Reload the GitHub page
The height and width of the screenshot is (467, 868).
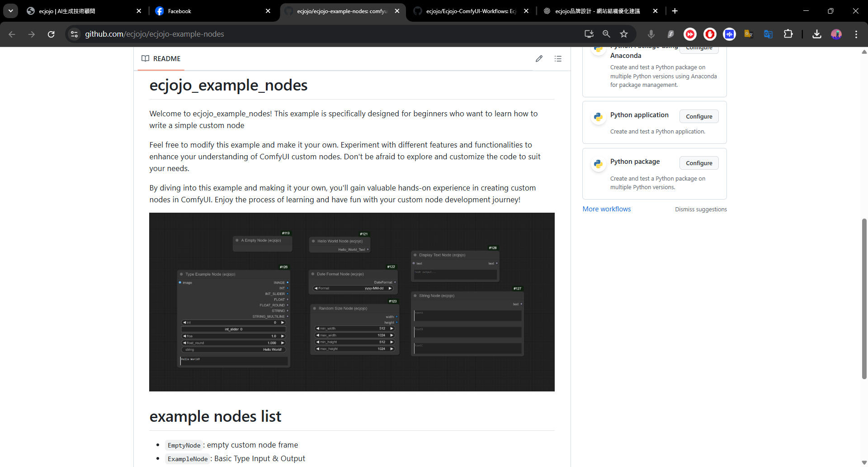coord(51,34)
